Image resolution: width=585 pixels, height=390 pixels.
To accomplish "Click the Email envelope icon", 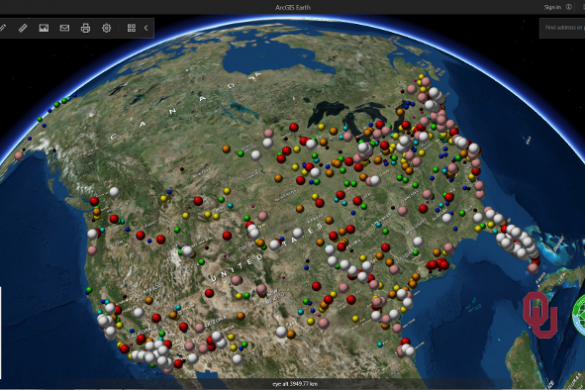I will point(65,28).
